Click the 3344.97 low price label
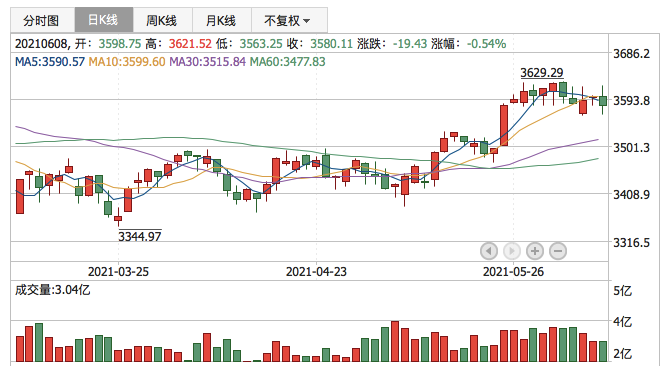Screen dimensions: 668x371 [x=140, y=236]
